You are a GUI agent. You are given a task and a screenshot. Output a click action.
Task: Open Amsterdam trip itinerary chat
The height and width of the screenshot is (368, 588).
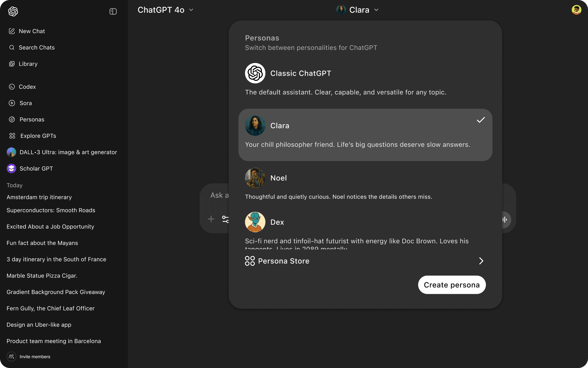pos(39,197)
